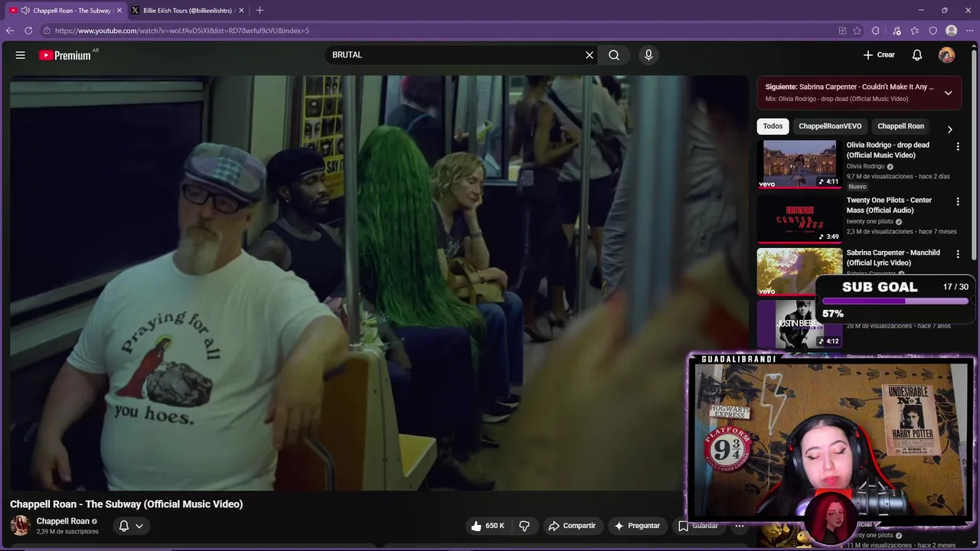Screen dimensions: 980x551
Task: Click twenty one pilots channel name text
Action: [870, 221]
